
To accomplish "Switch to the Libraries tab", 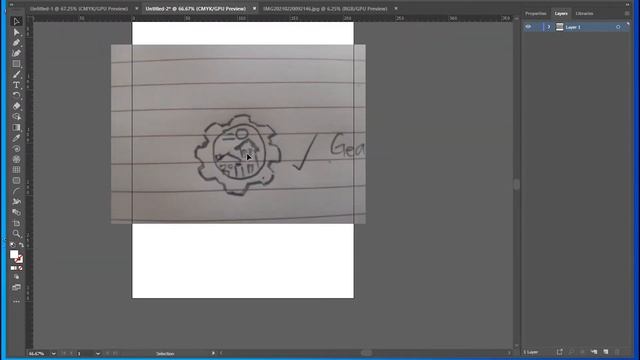I will (584, 13).
